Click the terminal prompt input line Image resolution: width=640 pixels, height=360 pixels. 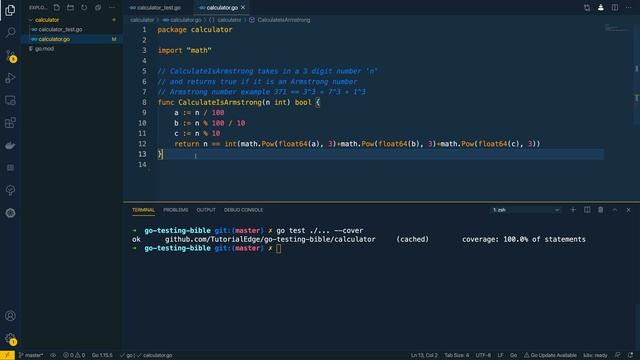[x=278, y=248]
